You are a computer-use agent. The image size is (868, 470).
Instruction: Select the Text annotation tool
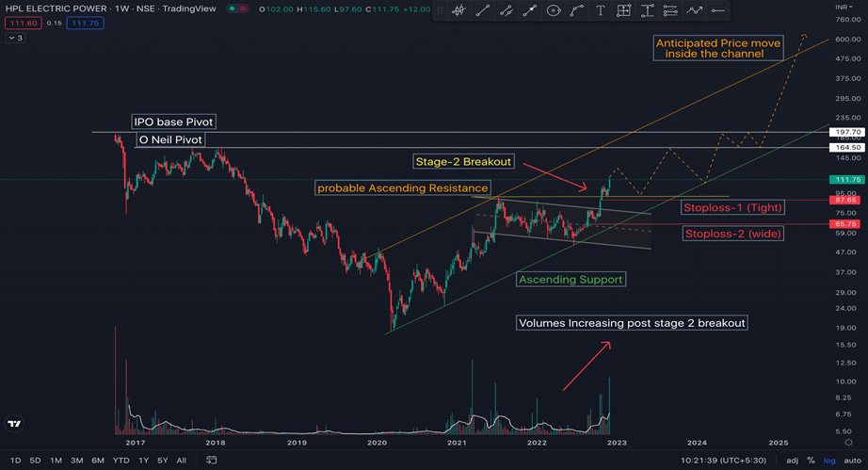tap(600, 10)
